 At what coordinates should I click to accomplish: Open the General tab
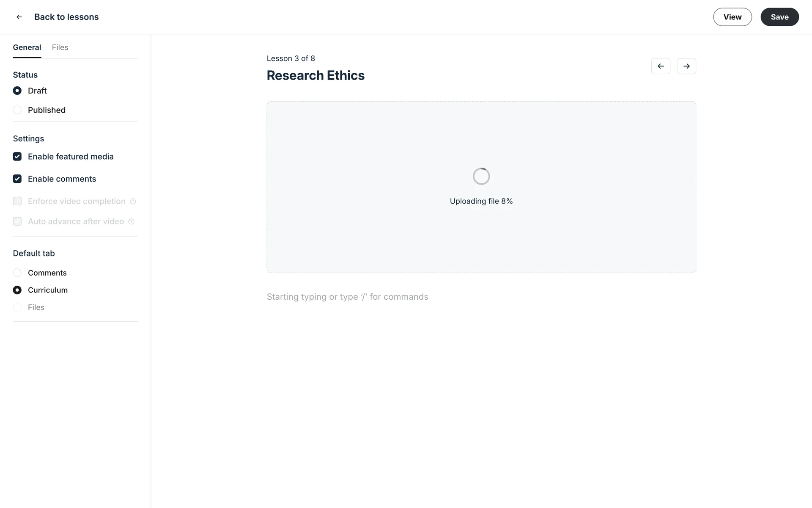(27, 47)
